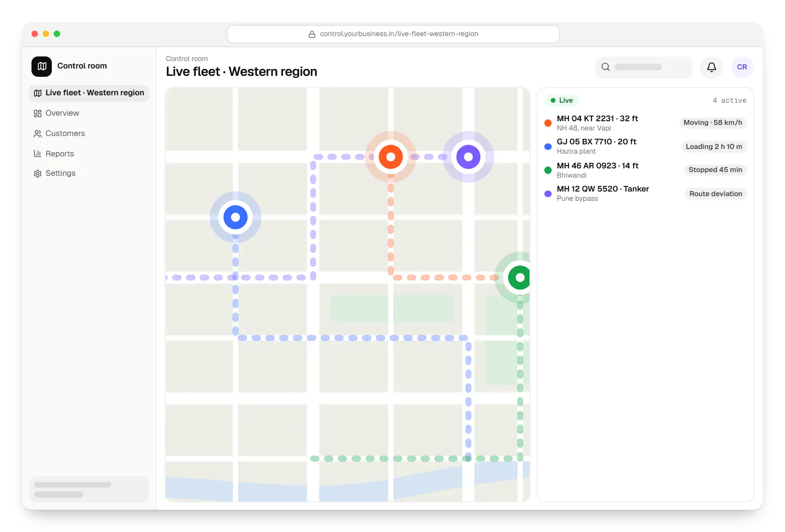Focus the search input field
This screenshot has height=532, width=785.
coord(644,67)
